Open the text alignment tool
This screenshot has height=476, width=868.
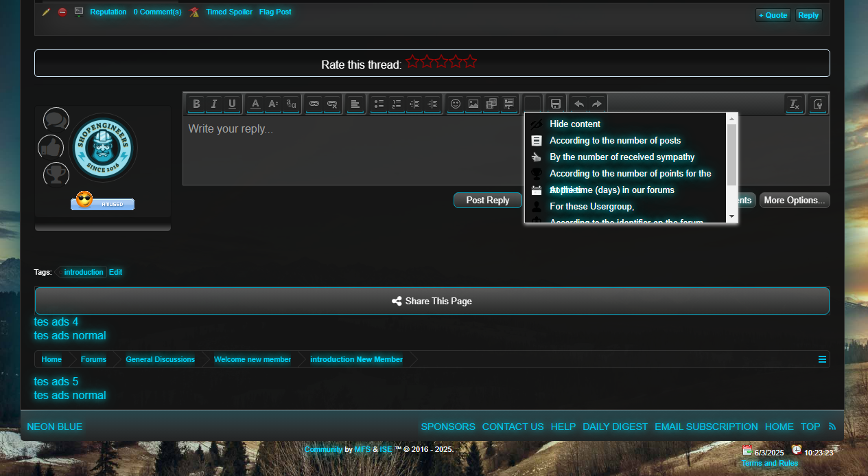pyautogui.click(x=355, y=104)
